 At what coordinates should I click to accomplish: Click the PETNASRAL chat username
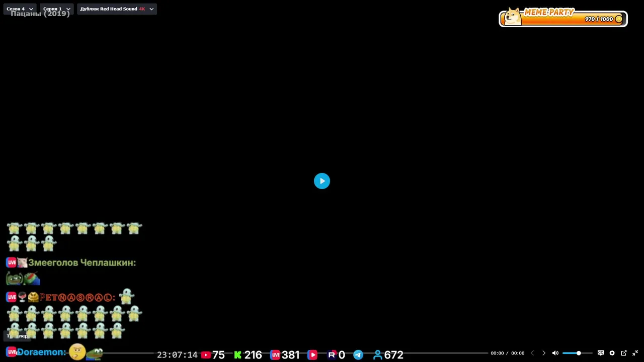pos(77,298)
